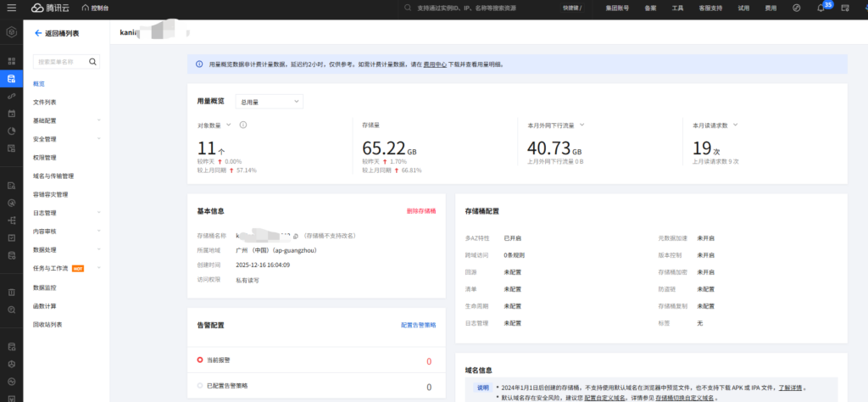Click the 配置告警策略 link
This screenshot has height=402, width=868.
click(x=419, y=325)
